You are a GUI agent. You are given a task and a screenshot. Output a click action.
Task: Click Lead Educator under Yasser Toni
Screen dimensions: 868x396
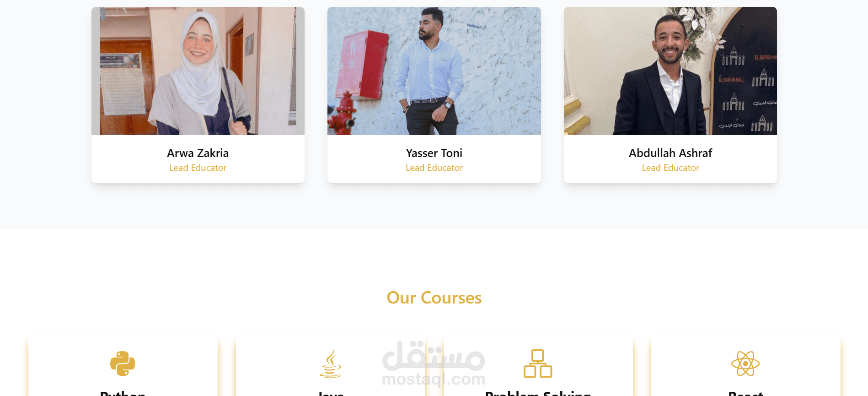(x=434, y=168)
